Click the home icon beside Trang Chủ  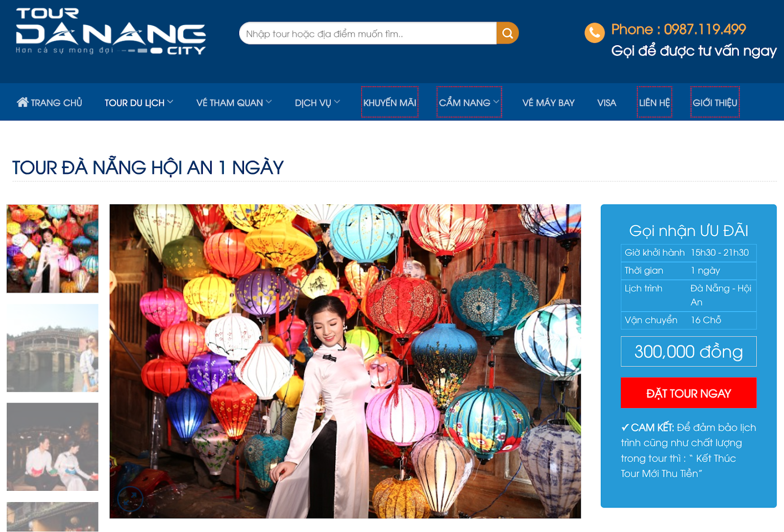click(x=23, y=102)
